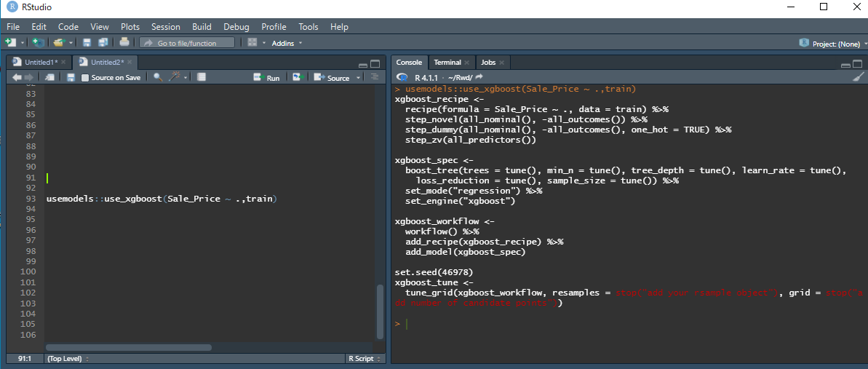The image size is (868, 369).
Task: Maximize the source editor pane
Action: tap(375, 64)
